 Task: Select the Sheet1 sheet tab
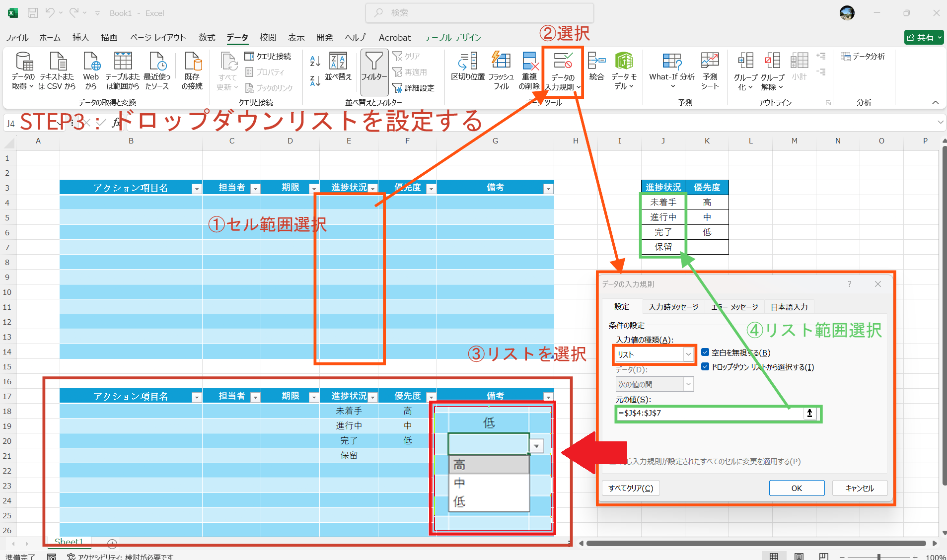69,542
